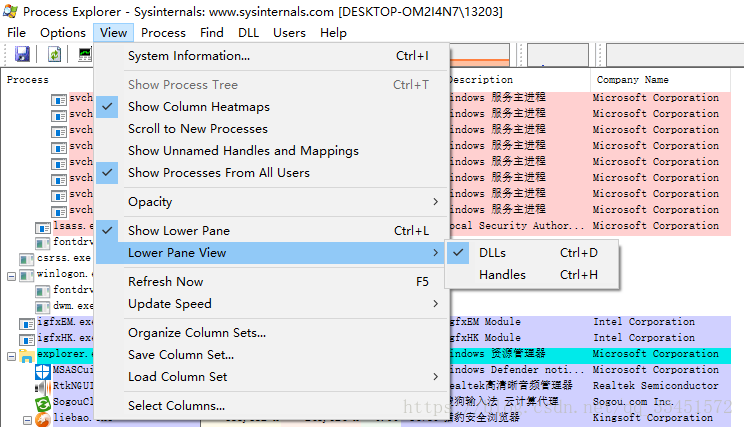Open the Find menu
744x427 pixels.
coord(212,33)
